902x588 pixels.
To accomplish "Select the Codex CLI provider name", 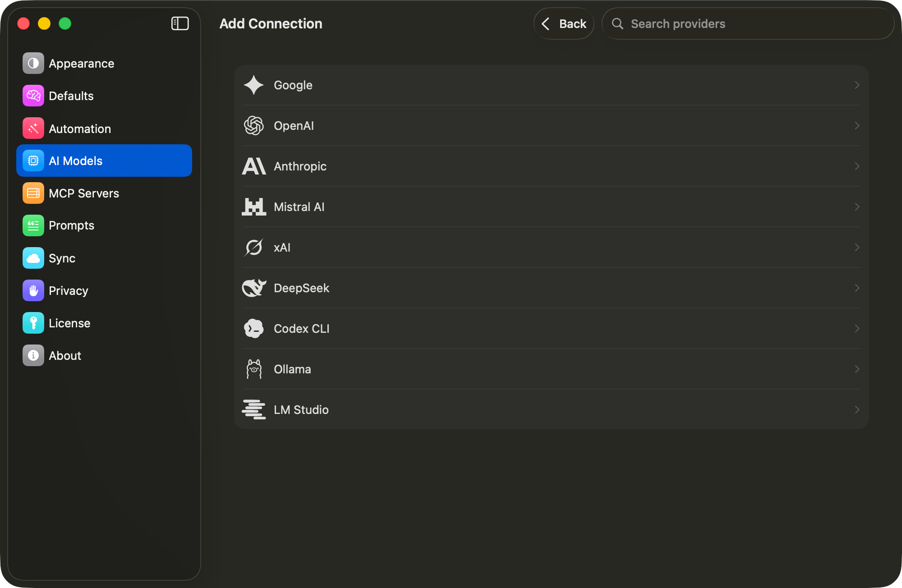I will coord(301,328).
